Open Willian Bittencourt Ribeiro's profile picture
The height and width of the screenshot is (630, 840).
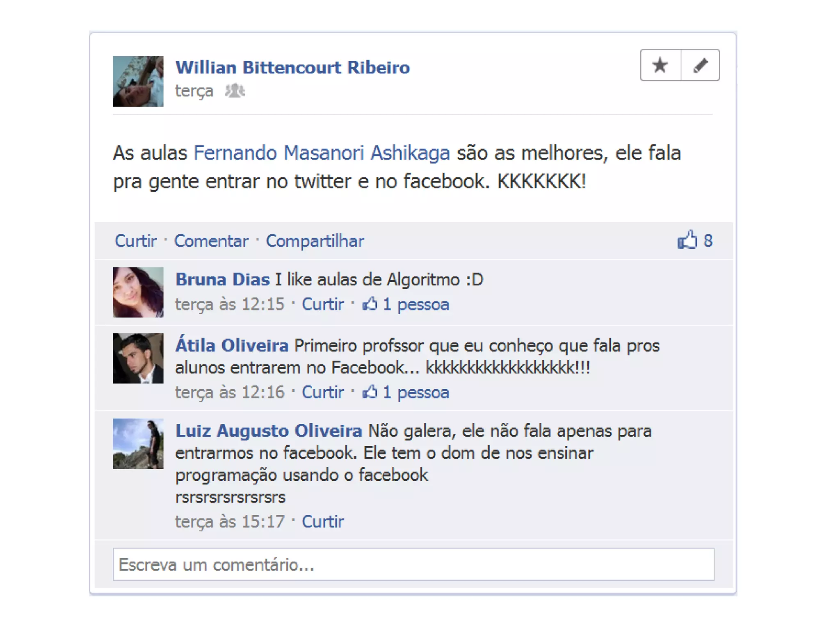[x=138, y=81]
